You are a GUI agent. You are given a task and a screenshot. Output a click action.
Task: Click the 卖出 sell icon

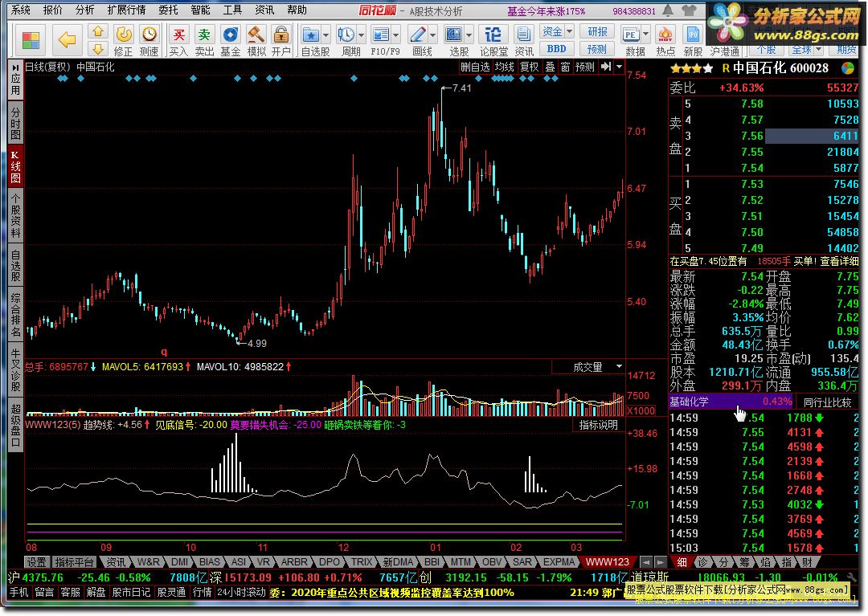pos(204,35)
